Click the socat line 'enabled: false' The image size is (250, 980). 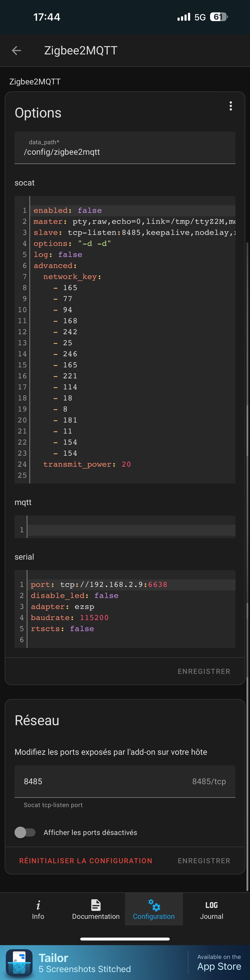[68, 210]
